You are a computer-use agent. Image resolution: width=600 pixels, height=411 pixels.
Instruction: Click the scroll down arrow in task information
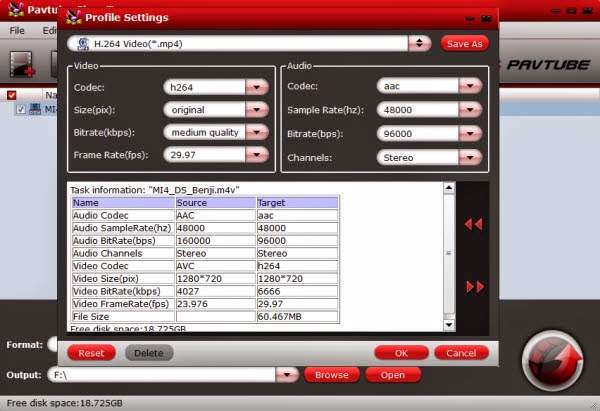click(449, 325)
